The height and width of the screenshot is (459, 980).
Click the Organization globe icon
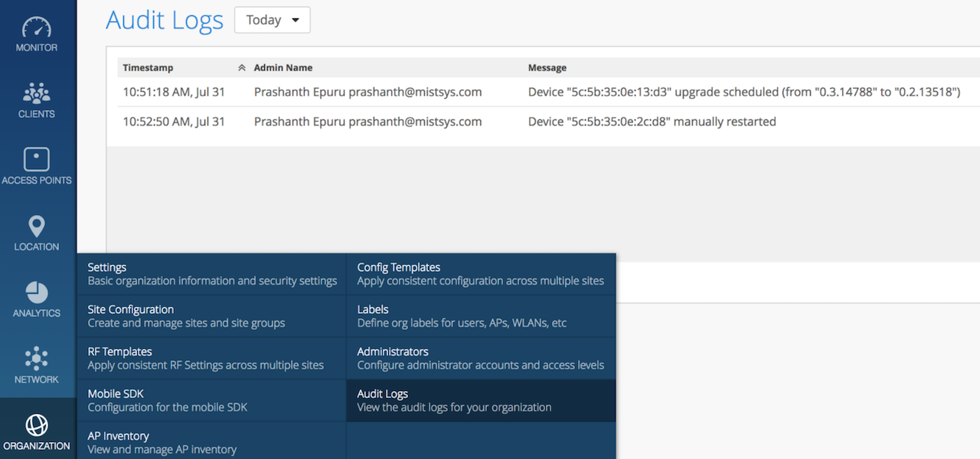[x=37, y=425]
